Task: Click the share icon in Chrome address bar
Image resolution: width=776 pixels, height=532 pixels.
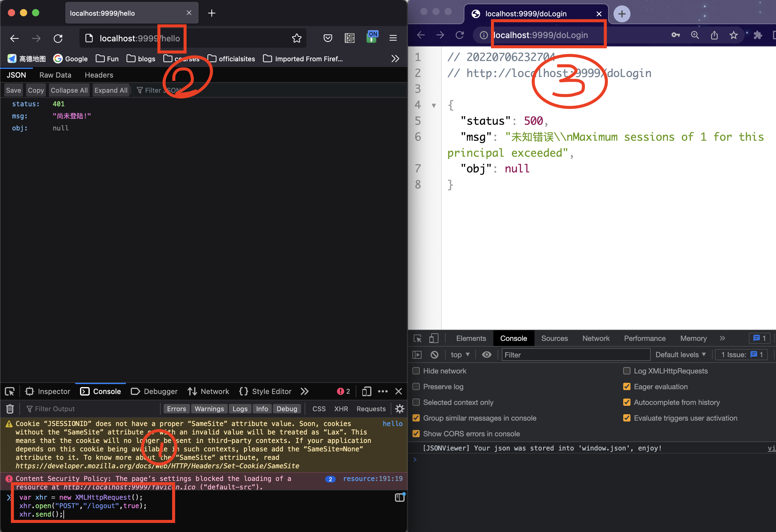Action: pos(714,35)
